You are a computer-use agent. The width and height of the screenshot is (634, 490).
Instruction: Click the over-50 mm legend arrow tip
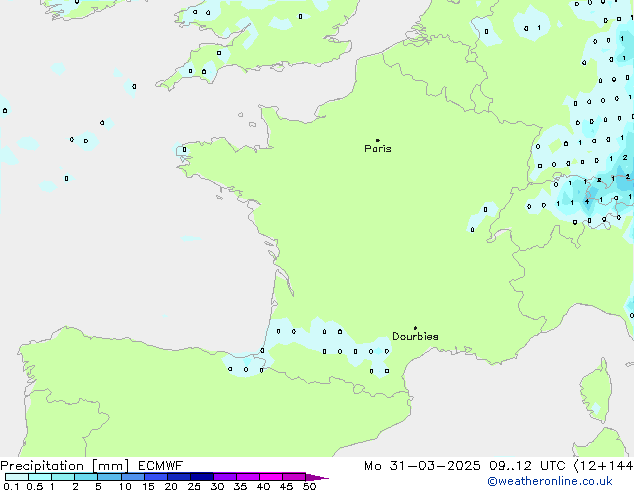317,477
